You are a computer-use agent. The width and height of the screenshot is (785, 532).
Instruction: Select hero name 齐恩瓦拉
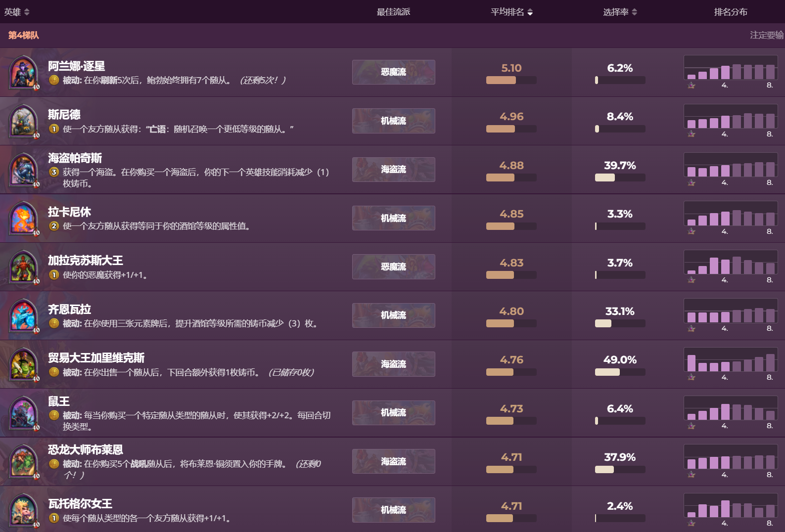pos(70,310)
